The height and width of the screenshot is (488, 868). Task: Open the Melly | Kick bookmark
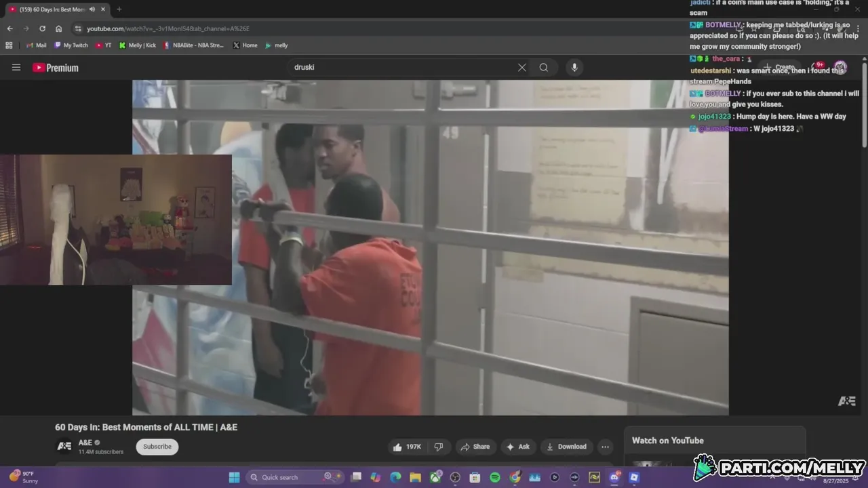(137, 45)
